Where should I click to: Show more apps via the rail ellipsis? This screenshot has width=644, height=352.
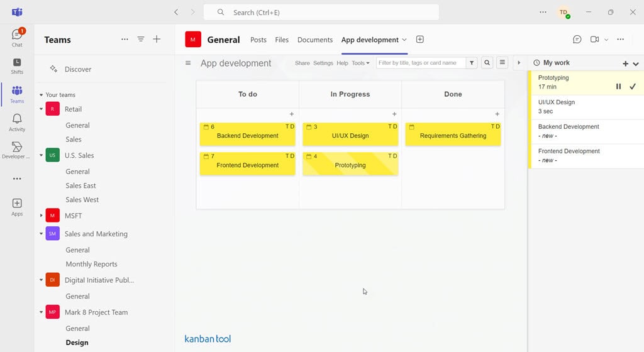click(17, 179)
